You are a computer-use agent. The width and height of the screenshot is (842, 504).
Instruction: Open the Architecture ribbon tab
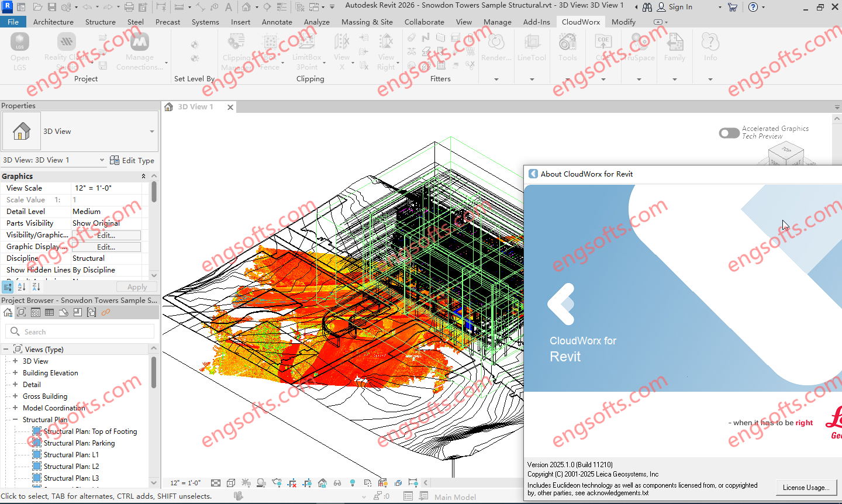[x=53, y=22]
